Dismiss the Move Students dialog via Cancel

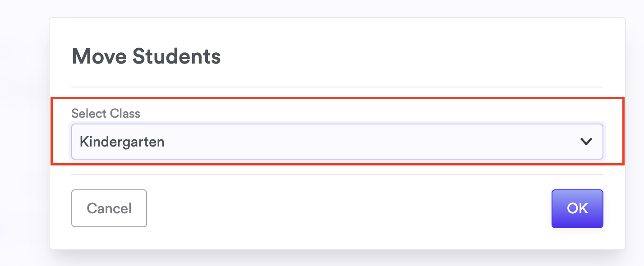click(109, 208)
